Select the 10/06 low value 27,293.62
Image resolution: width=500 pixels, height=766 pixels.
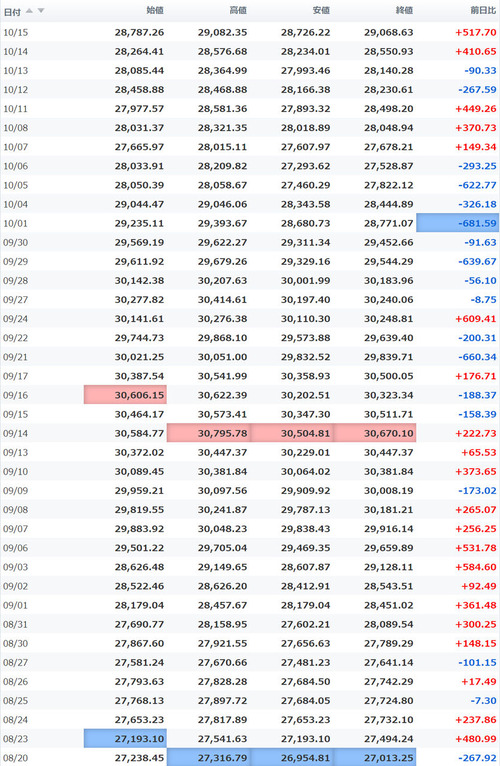coord(305,166)
